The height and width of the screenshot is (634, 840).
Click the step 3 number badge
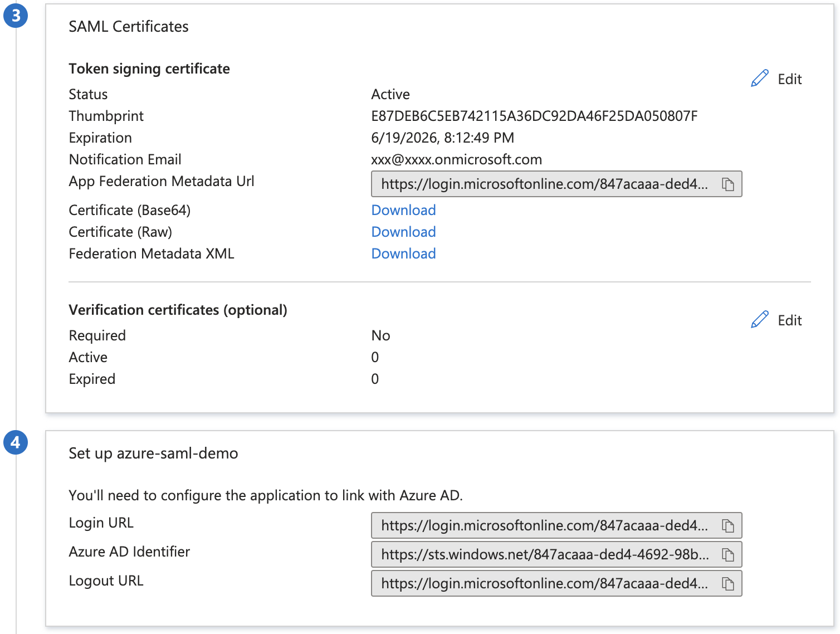tap(16, 16)
